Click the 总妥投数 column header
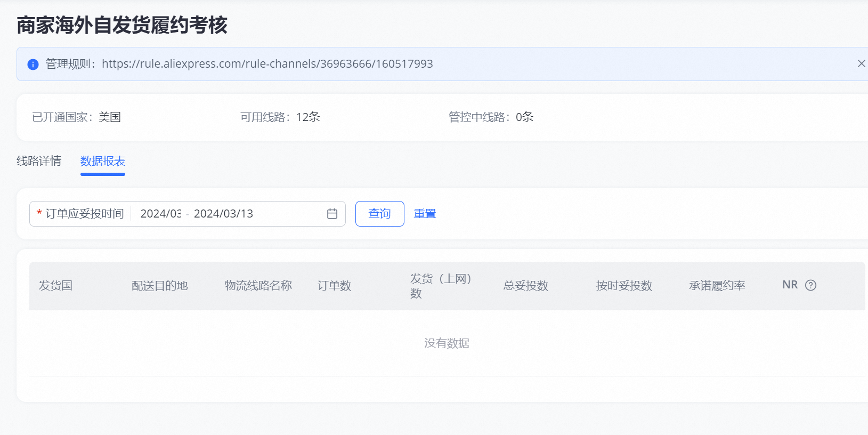 (x=526, y=286)
